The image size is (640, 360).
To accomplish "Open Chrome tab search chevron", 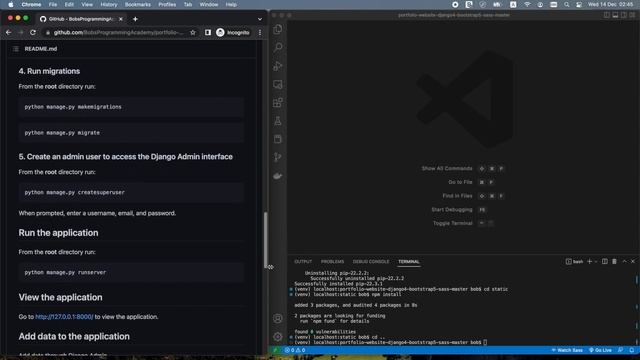I will coord(260,19).
